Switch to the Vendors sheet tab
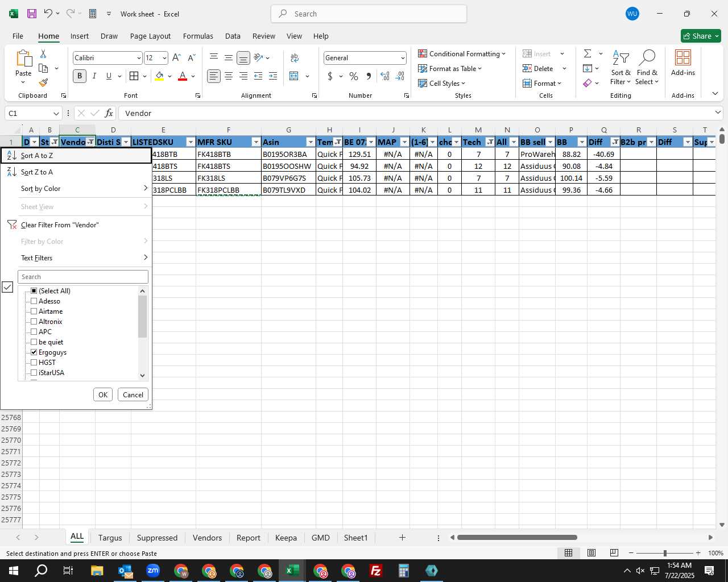728x582 pixels. [x=207, y=538]
